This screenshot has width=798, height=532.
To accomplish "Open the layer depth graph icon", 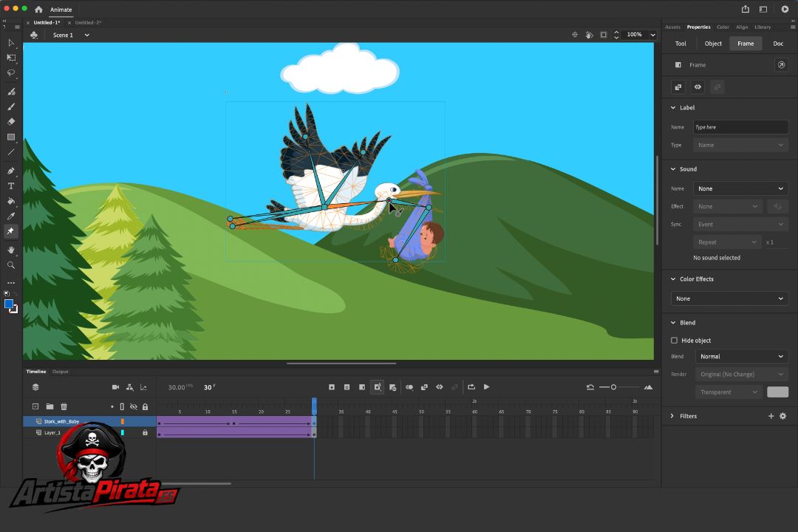I will point(143,387).
